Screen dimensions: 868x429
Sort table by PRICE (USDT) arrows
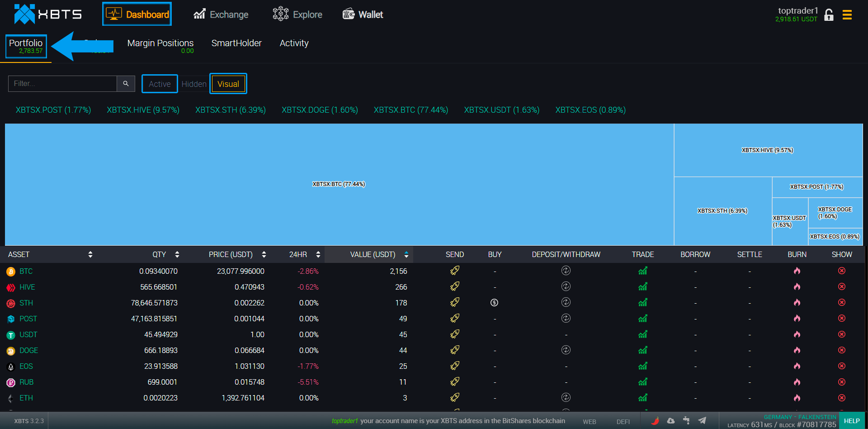point(264,254)
